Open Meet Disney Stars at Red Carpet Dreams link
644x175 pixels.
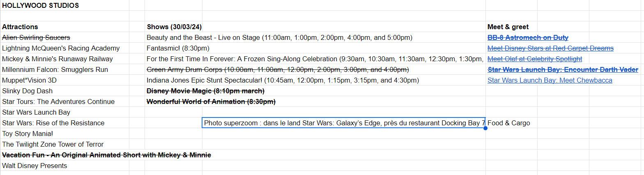[x=550, y=48]
